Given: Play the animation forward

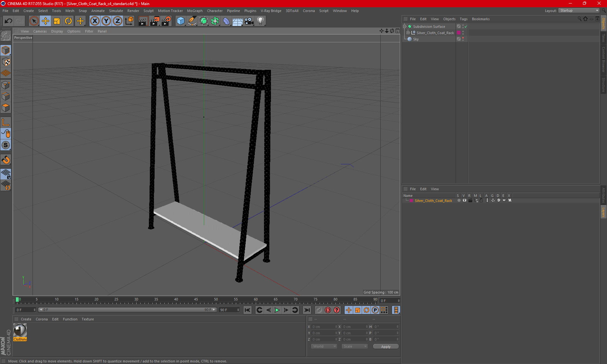Looking at the screenshot, I should (x=277, y=310).
